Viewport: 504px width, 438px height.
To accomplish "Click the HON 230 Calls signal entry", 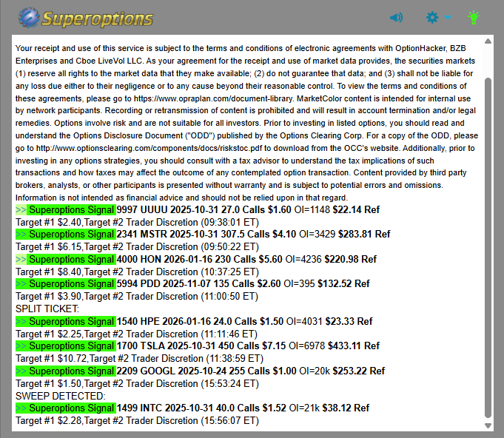I will 246,259.
